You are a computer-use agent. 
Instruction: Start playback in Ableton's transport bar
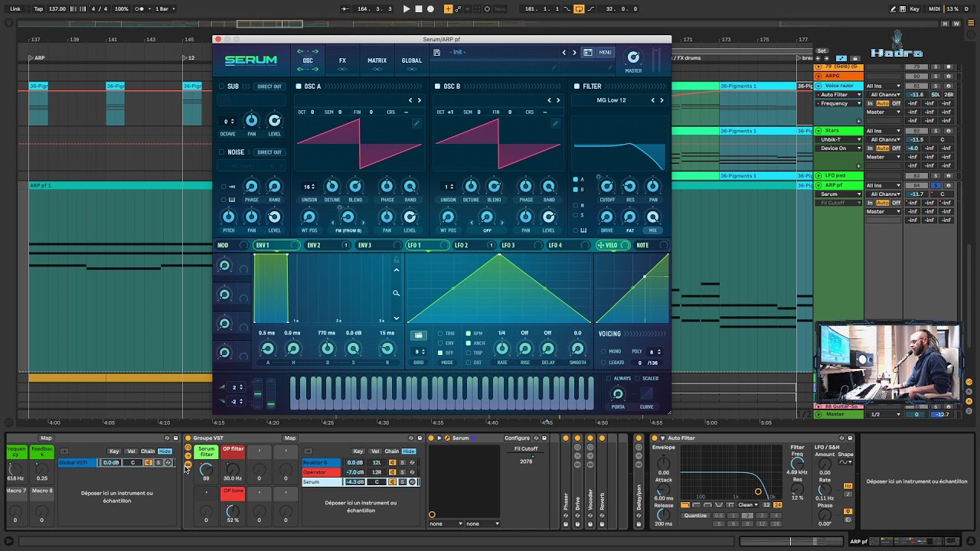[407, 9]
